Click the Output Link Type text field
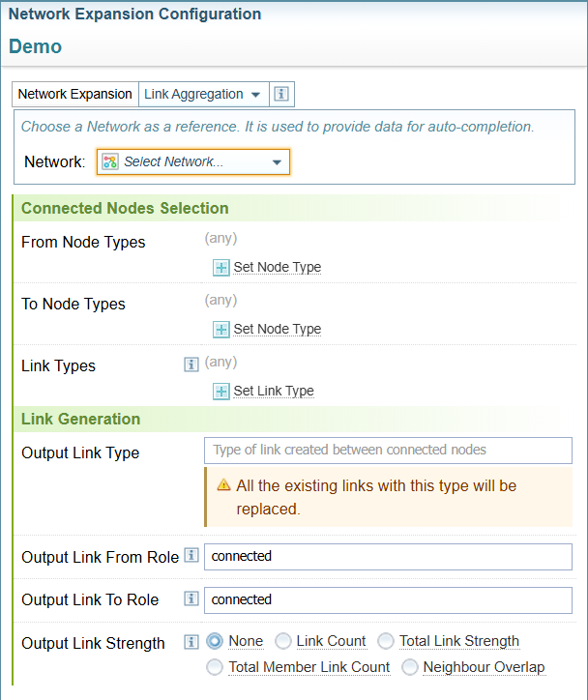The width and height of the screenshot is (588, 700). [x=388, y=450]
